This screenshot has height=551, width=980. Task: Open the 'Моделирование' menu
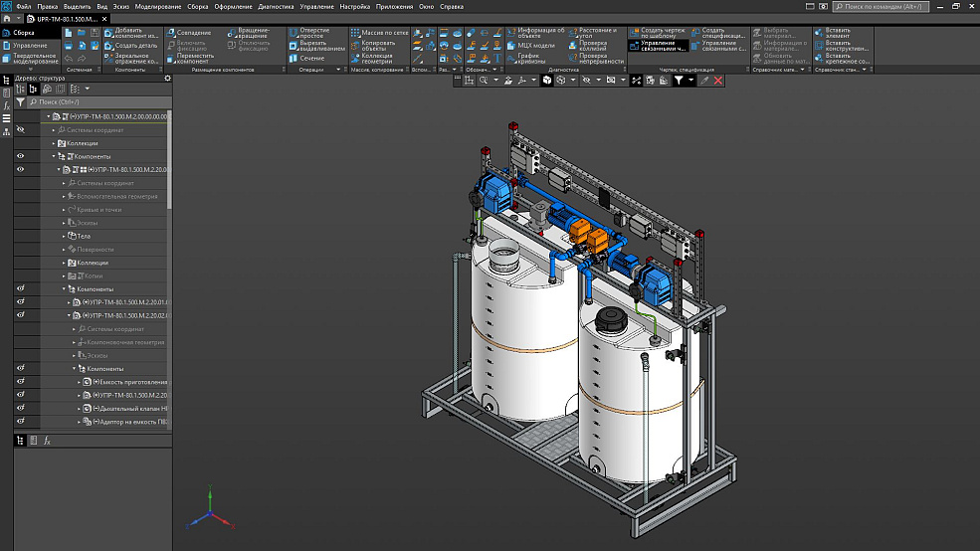[158, 6]
